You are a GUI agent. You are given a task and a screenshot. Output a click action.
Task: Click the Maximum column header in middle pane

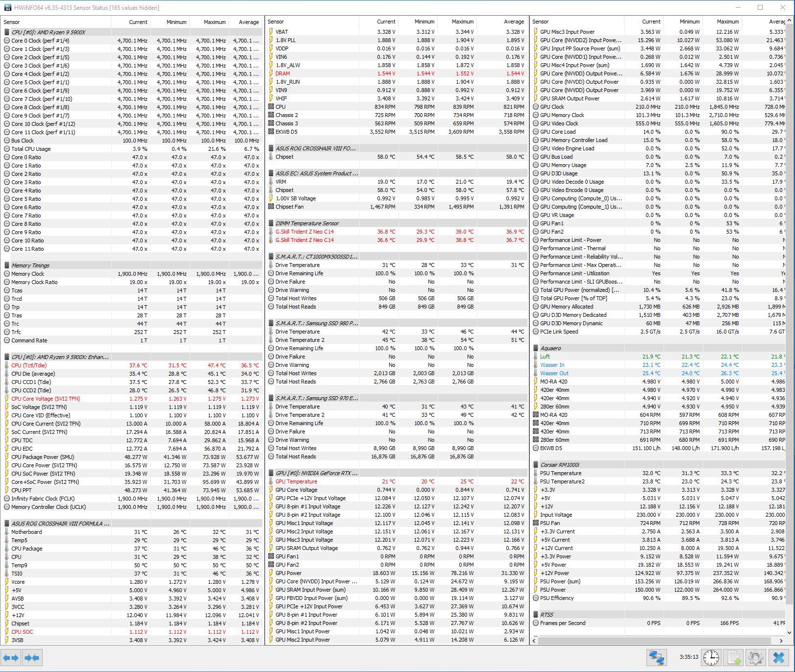pos(457,22)
